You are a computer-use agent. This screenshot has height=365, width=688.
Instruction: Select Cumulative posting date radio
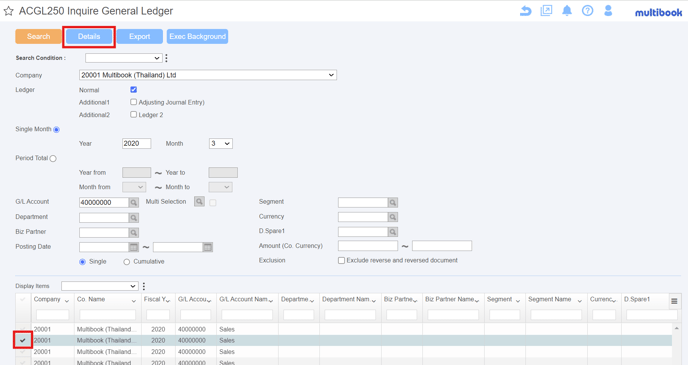126,262
